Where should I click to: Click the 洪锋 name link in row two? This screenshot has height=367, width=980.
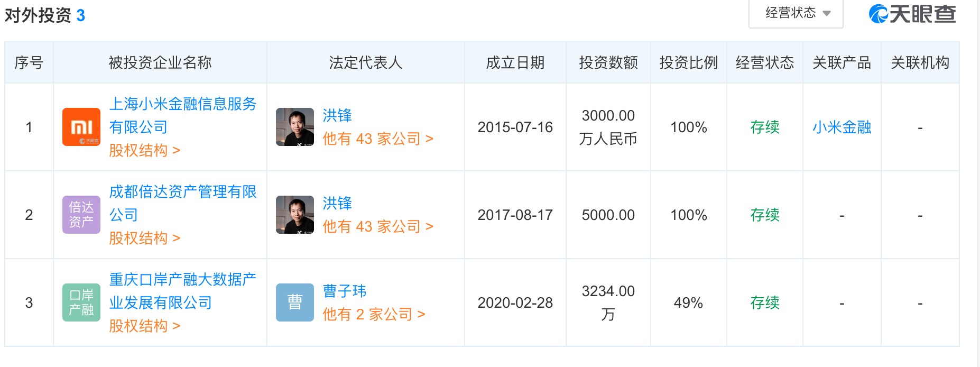[337, 203]
